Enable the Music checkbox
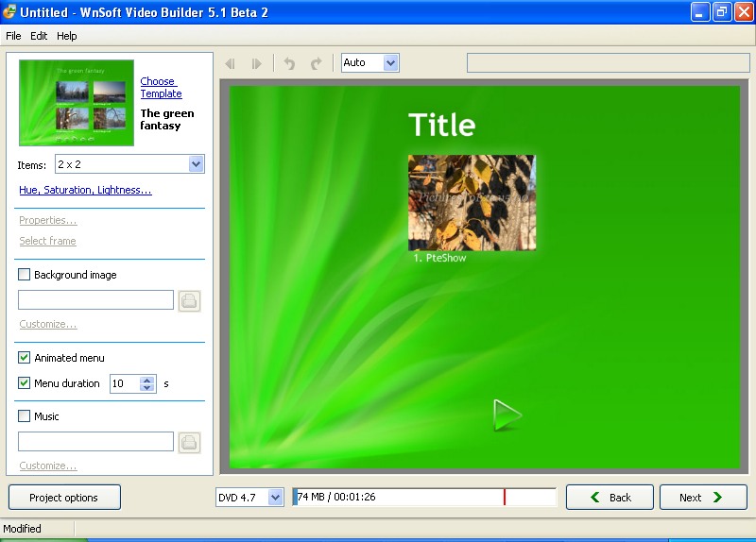This screenshot has width=756, height=542. [x=25, y=416]
